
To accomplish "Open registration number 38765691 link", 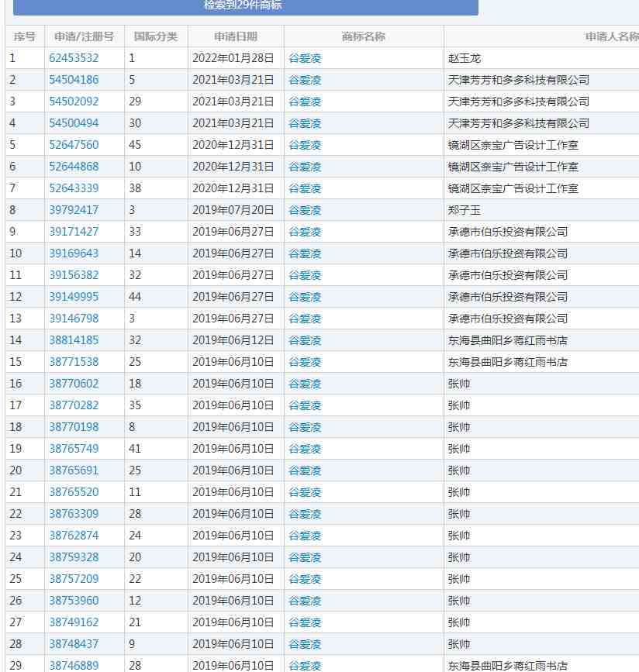I will [74, 470].
